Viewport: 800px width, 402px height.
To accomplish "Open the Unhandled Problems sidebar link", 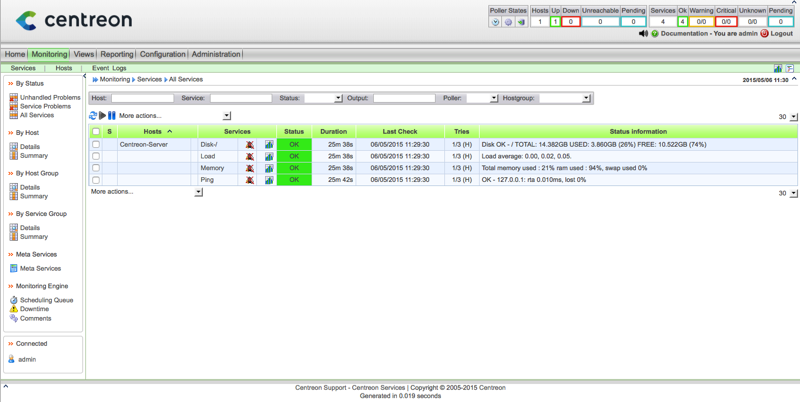I will pos(50,98).
